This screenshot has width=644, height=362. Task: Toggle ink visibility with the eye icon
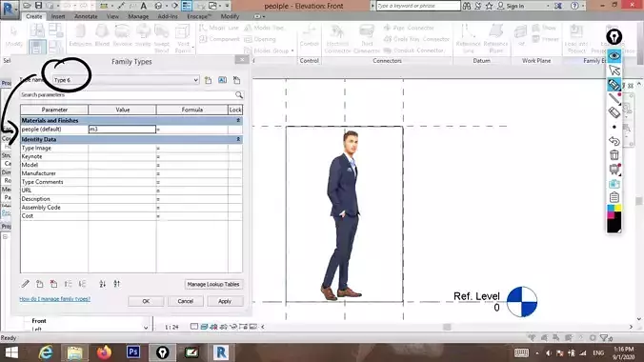click(x=614, y=56)
